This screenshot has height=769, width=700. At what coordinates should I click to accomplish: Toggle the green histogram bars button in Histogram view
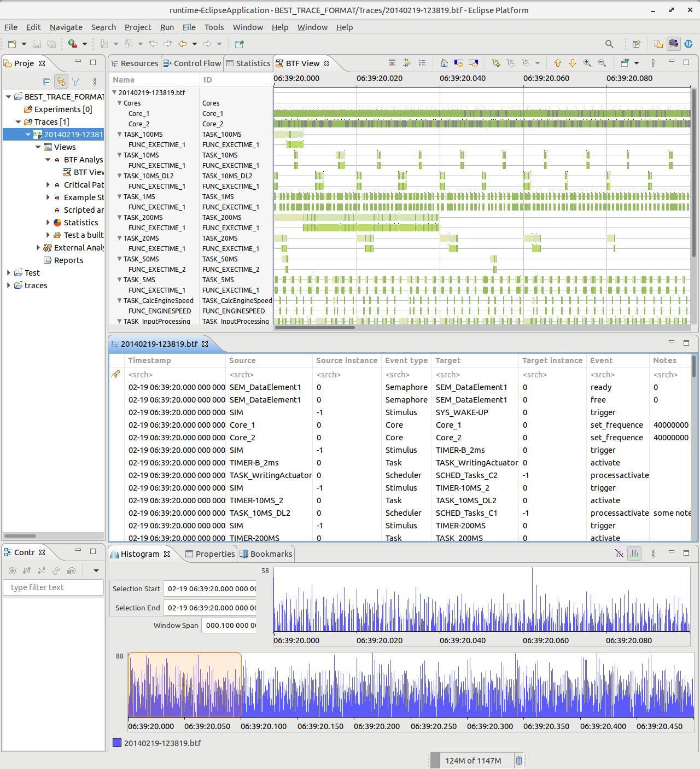[x=634, y=554]
